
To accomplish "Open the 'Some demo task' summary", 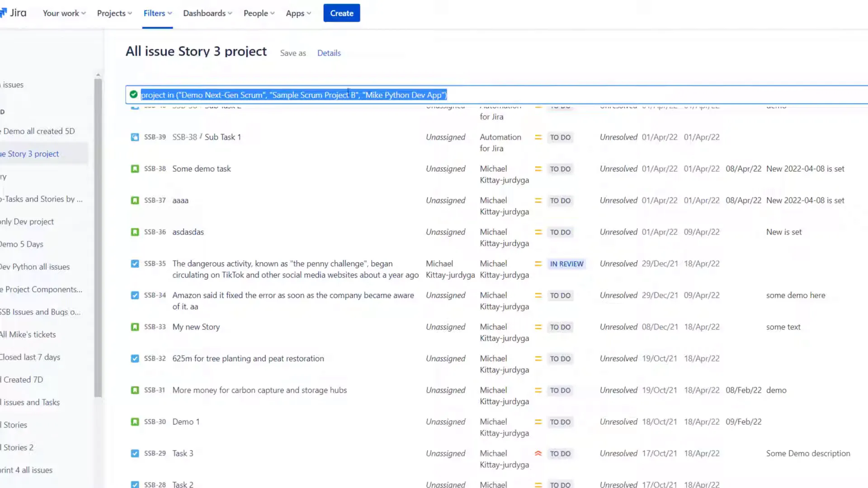I will 202,169.
